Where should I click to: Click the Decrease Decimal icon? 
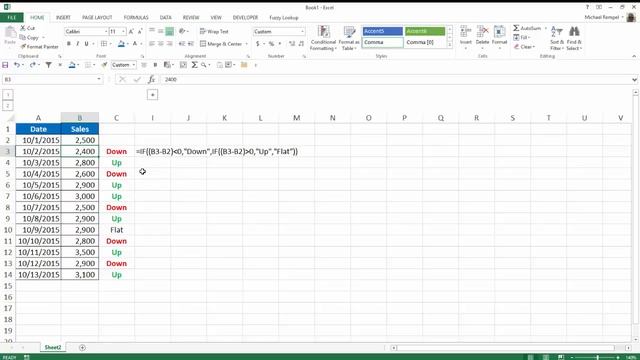pyautogui.click(x=301, y=44)
